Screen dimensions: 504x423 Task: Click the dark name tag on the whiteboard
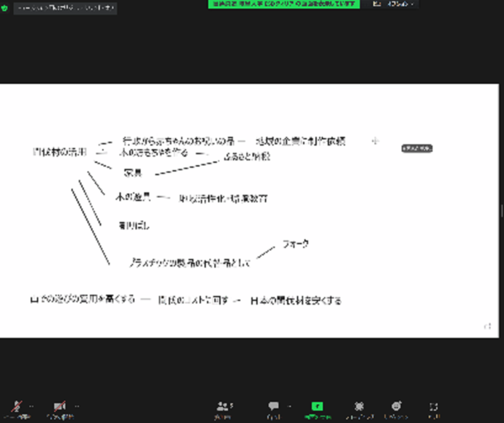click(x=416, y=148)
